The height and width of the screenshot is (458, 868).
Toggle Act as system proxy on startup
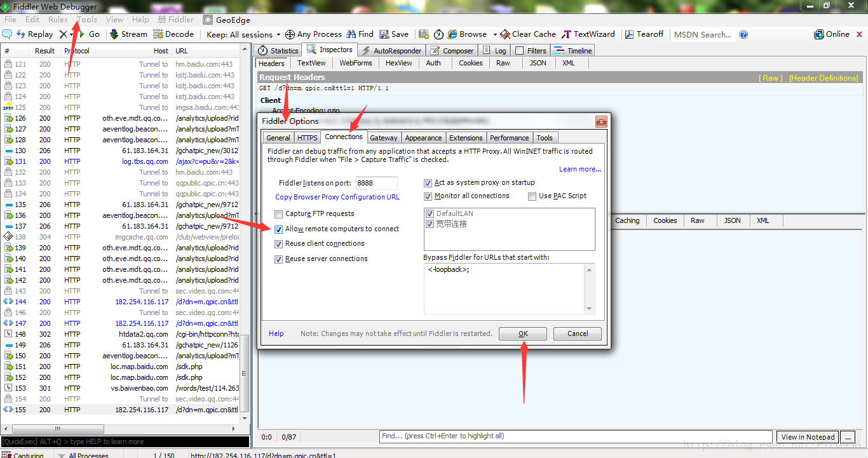click(x=428, y=183)
